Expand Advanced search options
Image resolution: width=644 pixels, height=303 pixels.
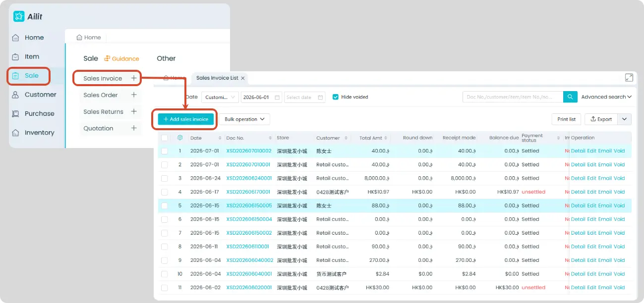[x=606, y=97]
